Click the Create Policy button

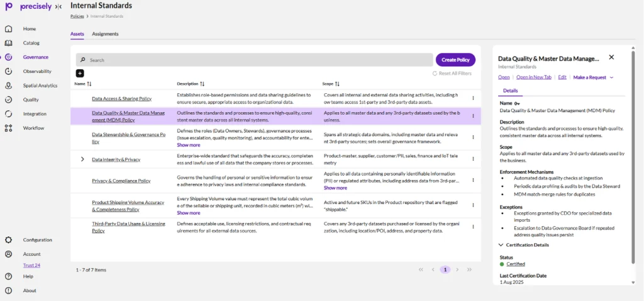click(x=455, y=60)
